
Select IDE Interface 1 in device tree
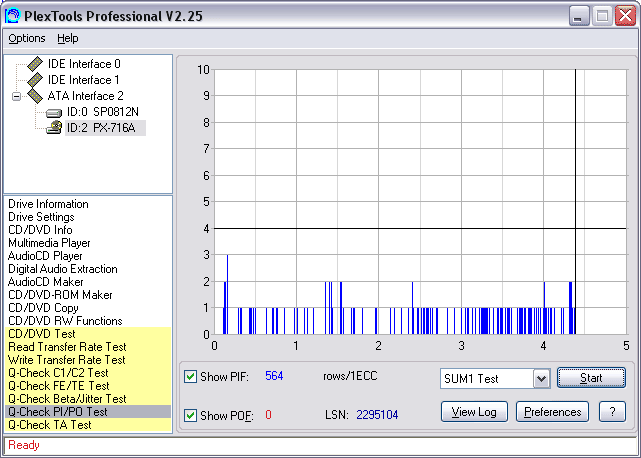click(x=84, y=80)
